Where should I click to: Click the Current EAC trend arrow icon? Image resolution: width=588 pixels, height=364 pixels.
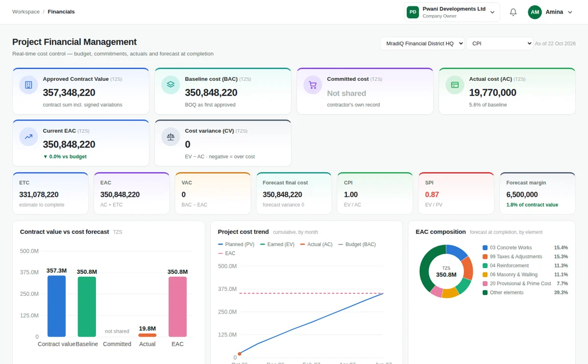(x=28, y=137)
